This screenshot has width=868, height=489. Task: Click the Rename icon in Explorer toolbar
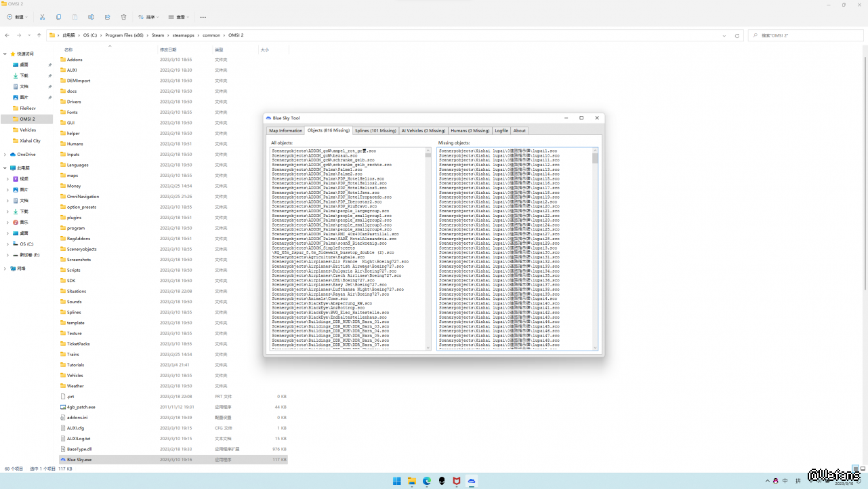pos(91,17)
